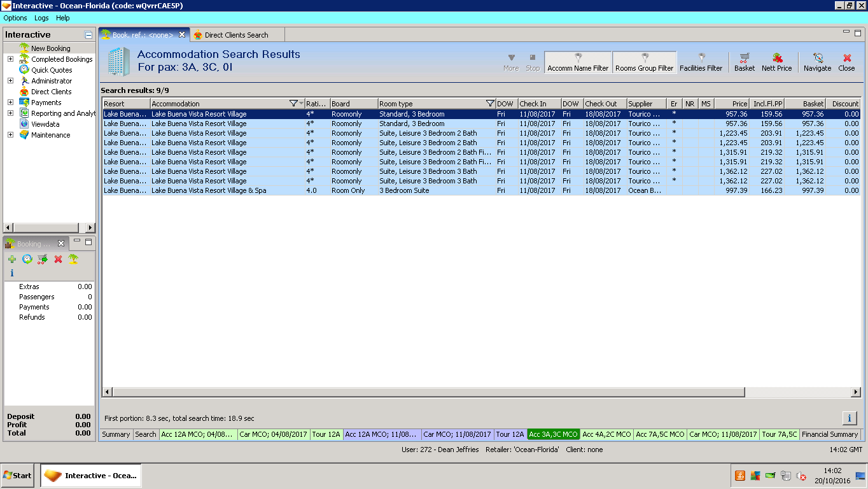Stop the search using the Stop button
868x489 pixels.
click(x=533, y=62)
